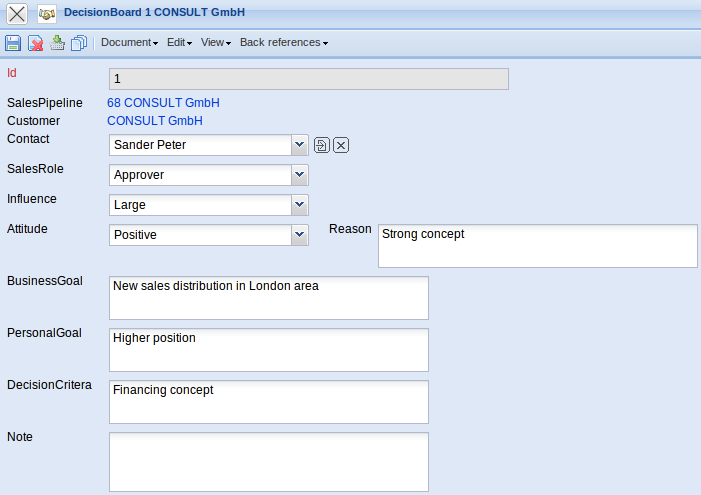Click into the Note text area
The height and width of the screenshot is (495, 701).
(268, 461)
